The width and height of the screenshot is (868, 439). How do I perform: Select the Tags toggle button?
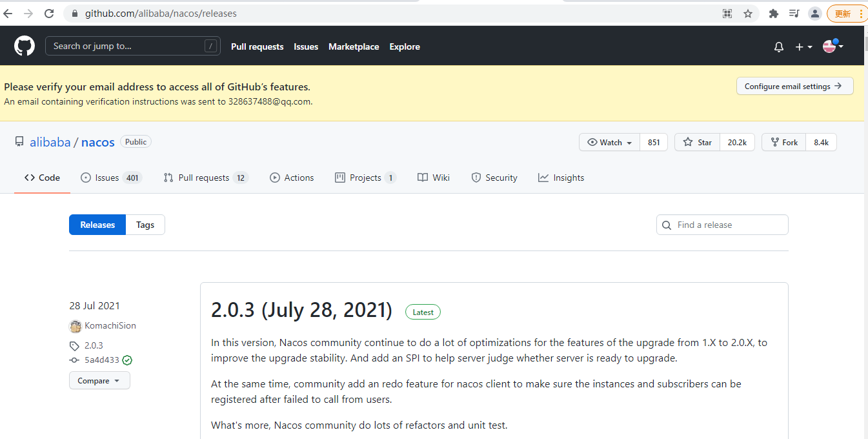(x=145, y=225)
